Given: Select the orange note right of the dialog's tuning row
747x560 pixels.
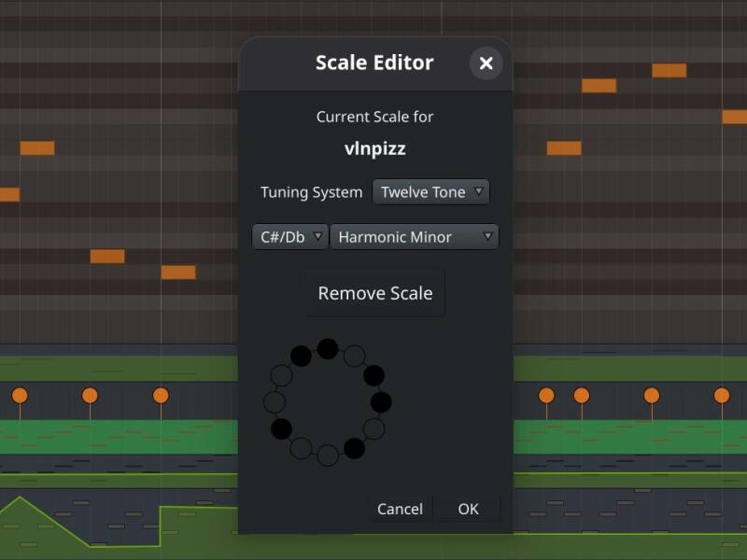Looking at the screenshot, I should click(x=564, y=148).
